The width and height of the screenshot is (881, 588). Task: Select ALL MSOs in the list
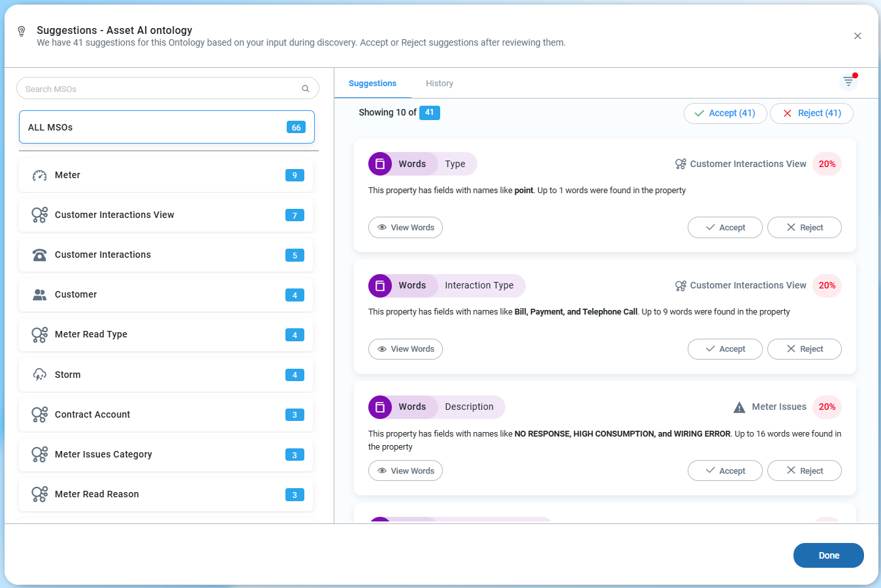167,127
